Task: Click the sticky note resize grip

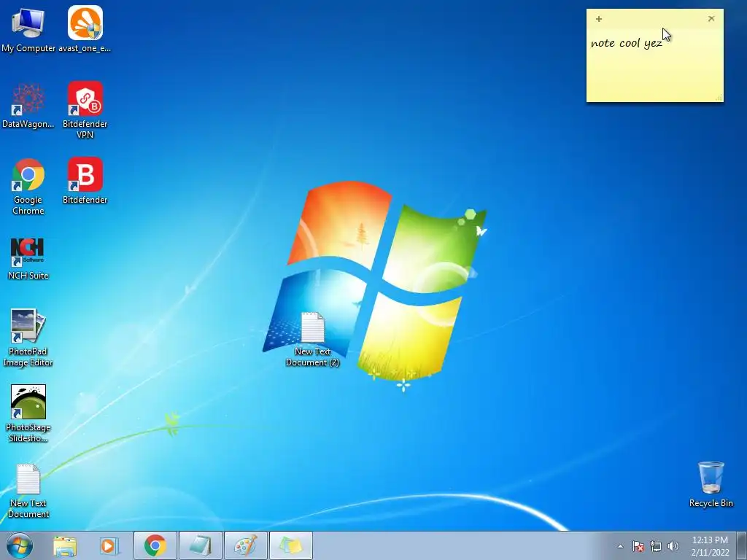Action: click(719, 98)
